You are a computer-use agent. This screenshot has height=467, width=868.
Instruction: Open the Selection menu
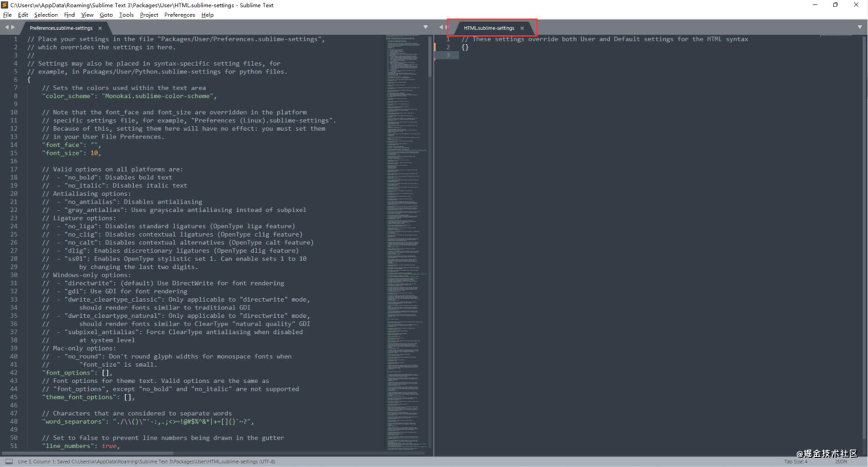46,15
